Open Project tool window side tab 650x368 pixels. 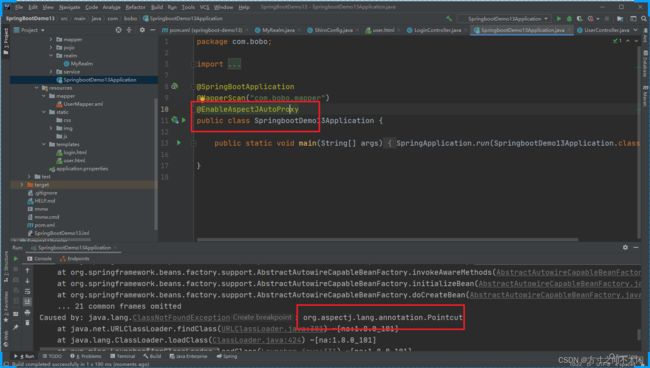(6, 42)
